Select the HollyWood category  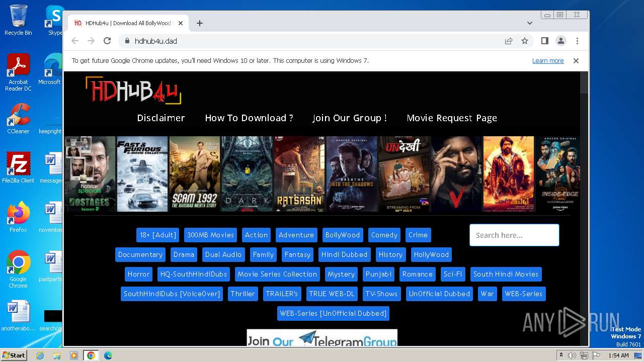pyautogui.click(x=431, y=255)
